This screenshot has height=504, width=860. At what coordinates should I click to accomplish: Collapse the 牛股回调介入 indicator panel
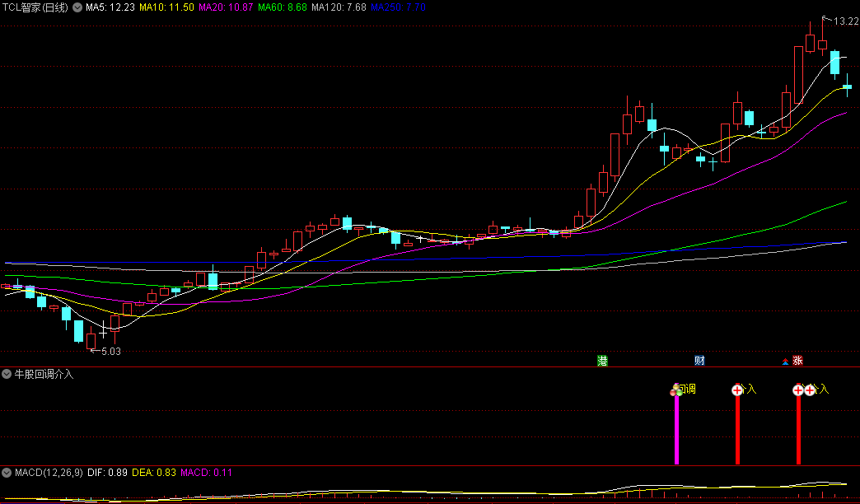coord(7,374)
